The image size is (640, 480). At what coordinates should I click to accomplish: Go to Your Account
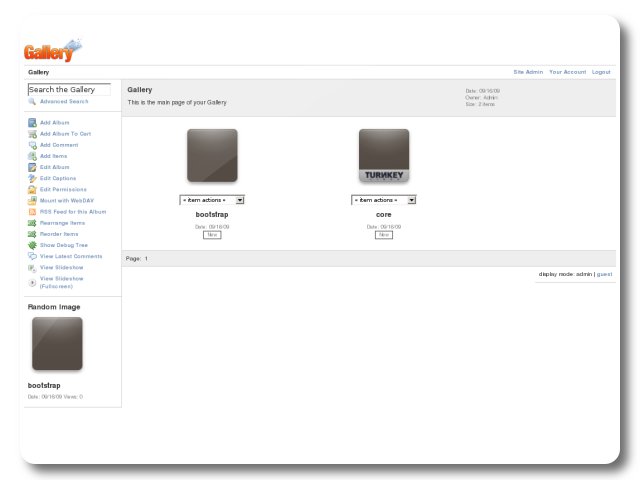tap(567, 72)
